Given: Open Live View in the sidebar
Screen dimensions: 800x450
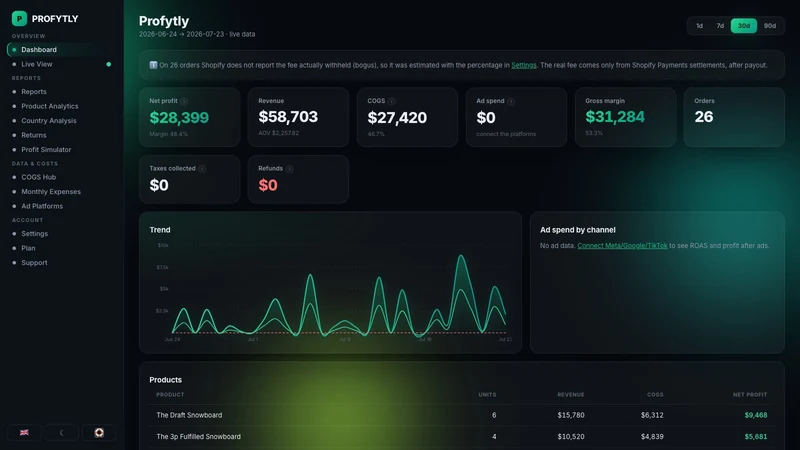Looking at the screenshot, I should 61,64.
